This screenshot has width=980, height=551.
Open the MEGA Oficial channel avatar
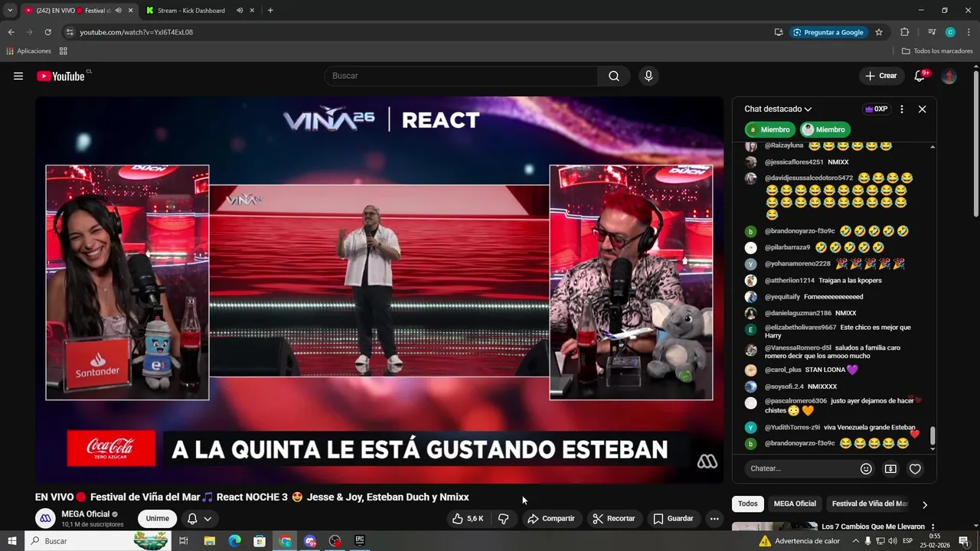(45, 518)
